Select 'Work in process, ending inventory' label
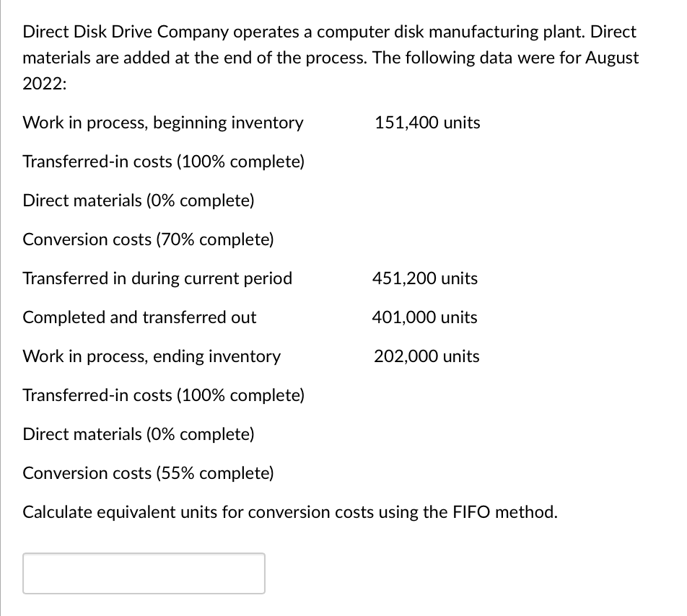The height and width of the screenshot is (616, 687). click(152, 356)
